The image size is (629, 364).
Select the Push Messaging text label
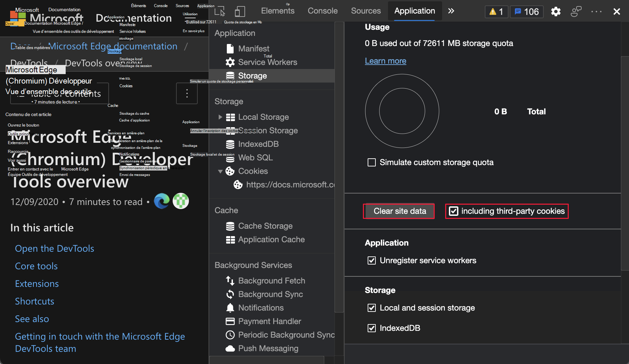click(x=268, y=348)
